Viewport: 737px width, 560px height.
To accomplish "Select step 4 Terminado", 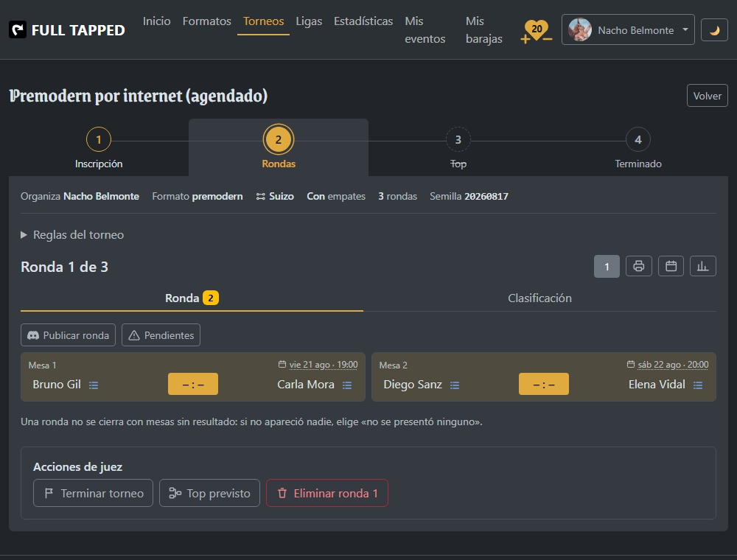I will (x=638, y=147).
